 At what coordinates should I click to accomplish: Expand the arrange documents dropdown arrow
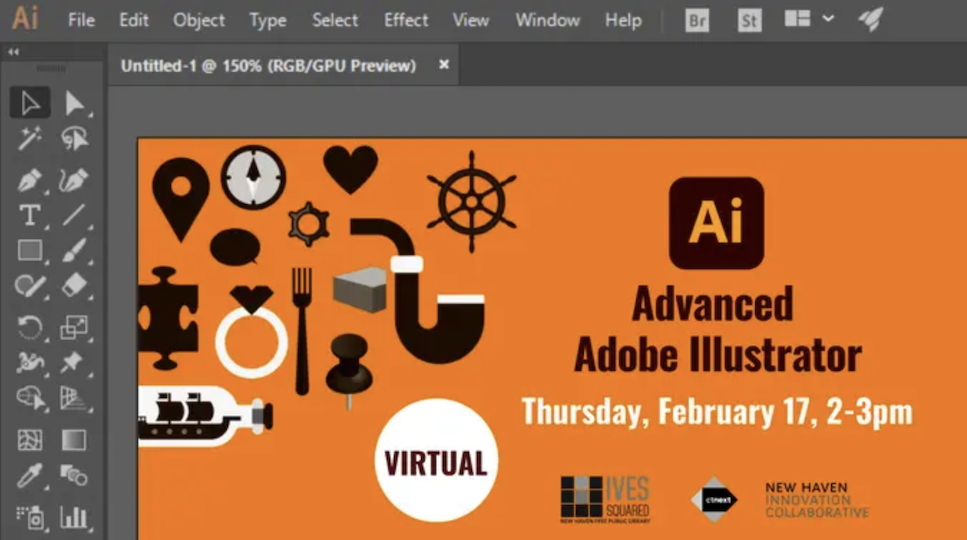[828, 18]
